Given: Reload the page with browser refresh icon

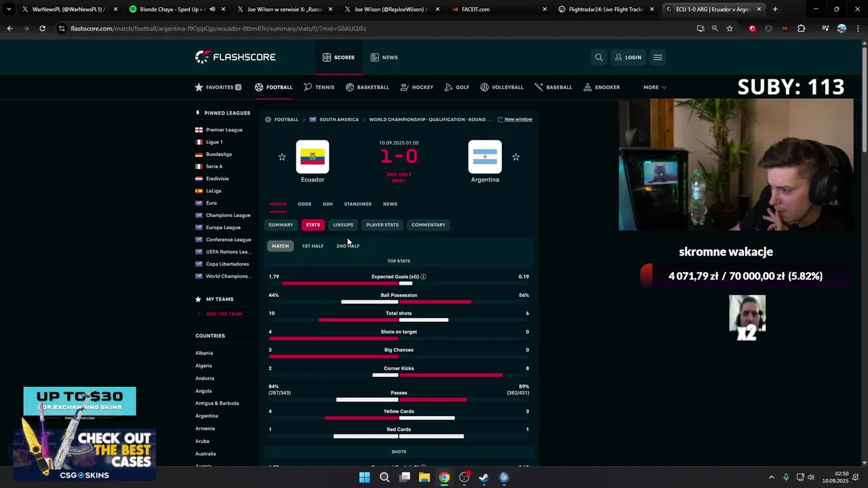Looking at the screenshot, I should pyautogui.click(x=42, y=28).
